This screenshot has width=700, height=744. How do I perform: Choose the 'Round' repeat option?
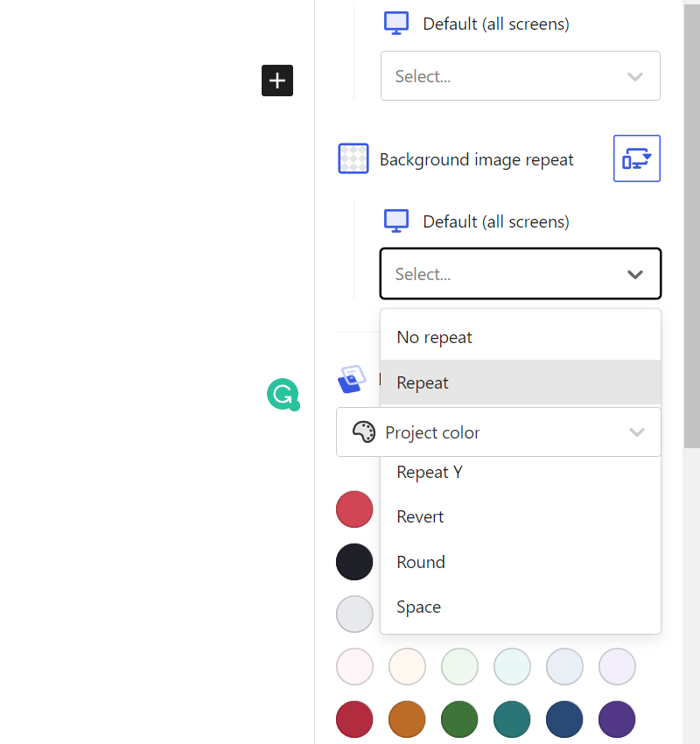click(420, 562)
